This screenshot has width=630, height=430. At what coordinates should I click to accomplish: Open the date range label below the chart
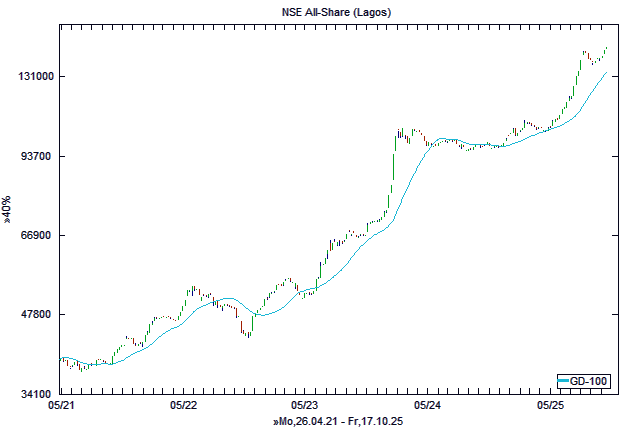[x=338, y=423]
